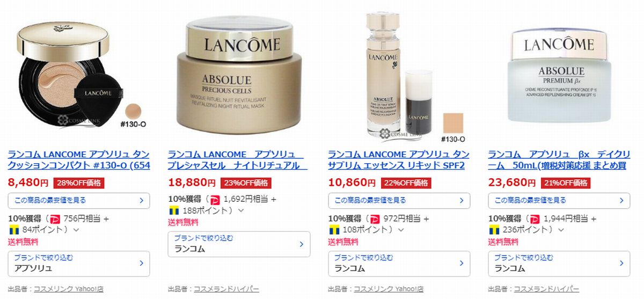Click PayPay icon next to 1,944円相当
This screenshot has width=644, height=299.
tap(535, 219)
